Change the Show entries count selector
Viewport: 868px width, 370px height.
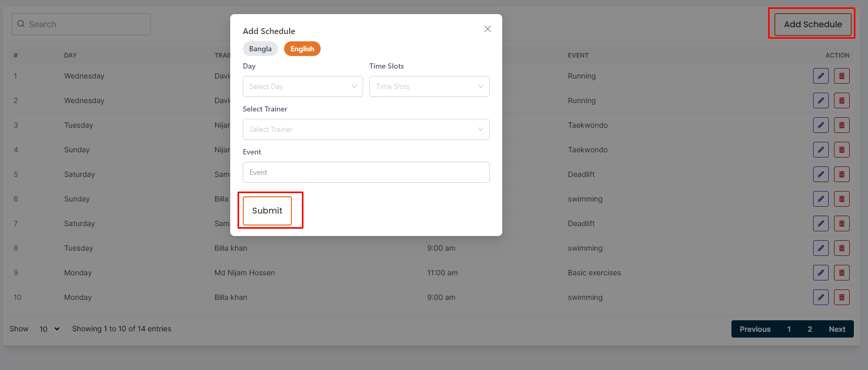[x=49, y=329]
